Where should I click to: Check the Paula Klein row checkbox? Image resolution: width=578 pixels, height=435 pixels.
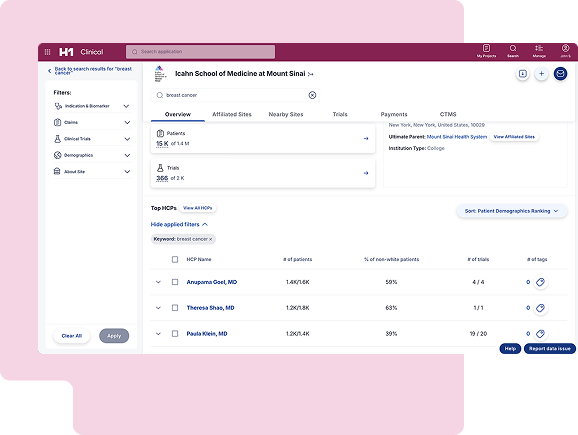point(175,334)
